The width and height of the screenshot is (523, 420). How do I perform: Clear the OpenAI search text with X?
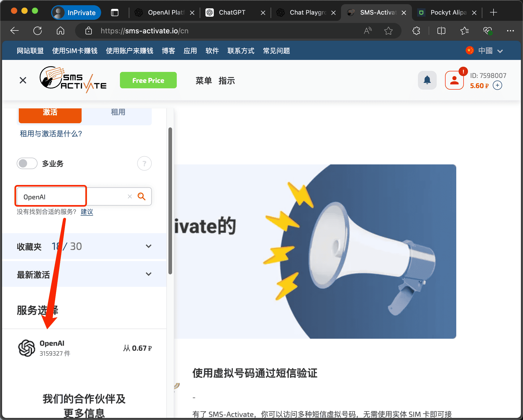point(130,196)
